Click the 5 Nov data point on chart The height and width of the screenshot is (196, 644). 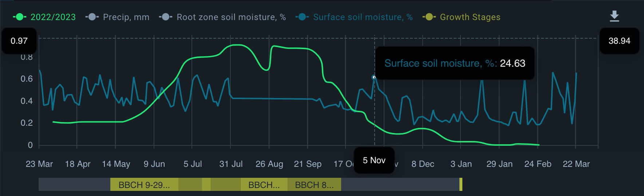coord(374,77)
